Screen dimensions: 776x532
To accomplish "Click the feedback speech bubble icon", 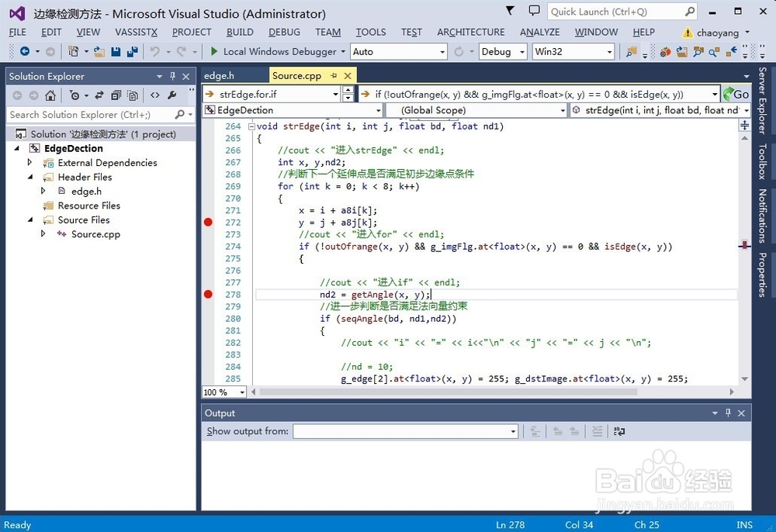I will click(x=534, y=10).
